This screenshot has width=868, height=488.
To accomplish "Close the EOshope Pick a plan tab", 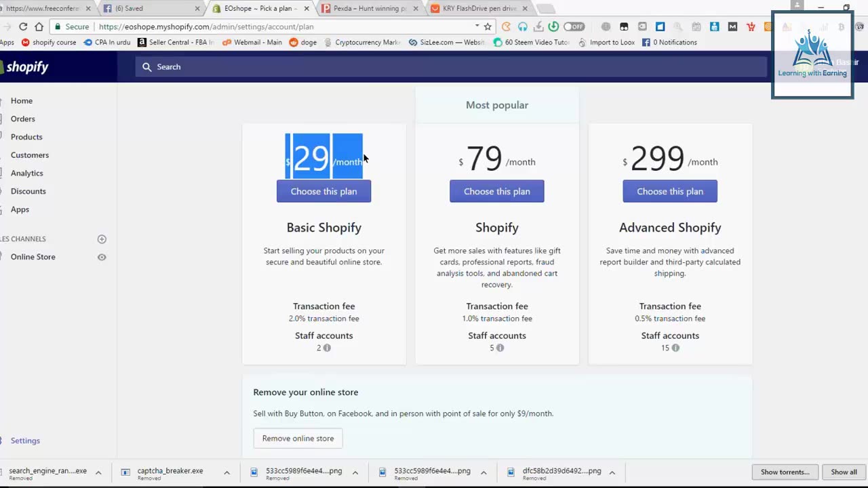I will [x=307, y=9].
